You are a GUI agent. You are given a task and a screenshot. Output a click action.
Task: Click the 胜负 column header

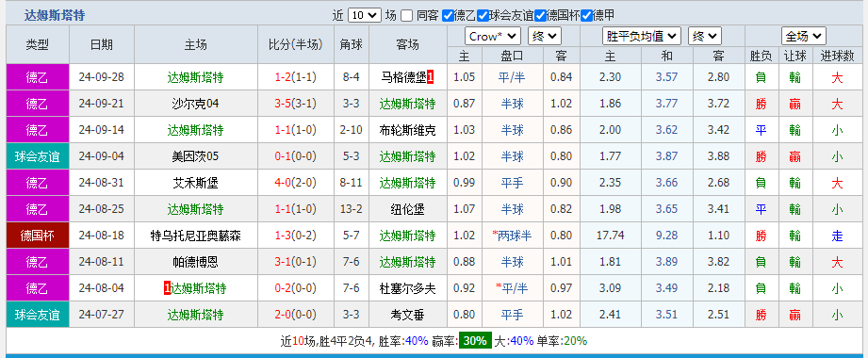762,56
